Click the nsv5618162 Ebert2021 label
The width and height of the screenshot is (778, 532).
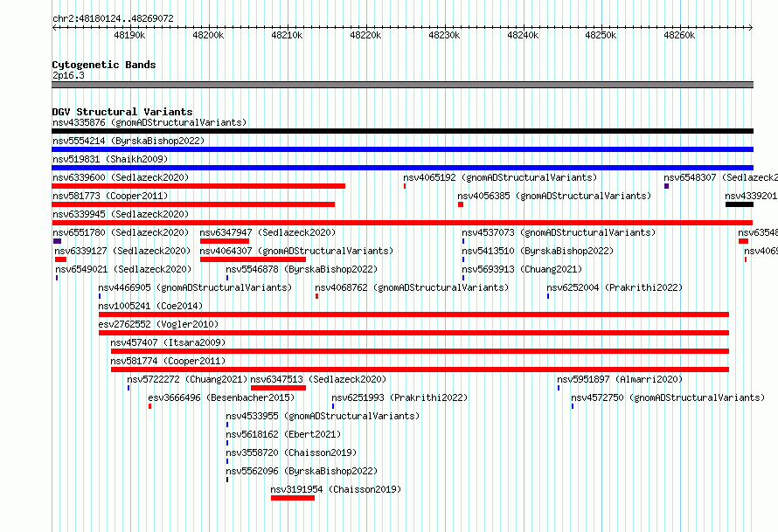(x=283, y=434)
